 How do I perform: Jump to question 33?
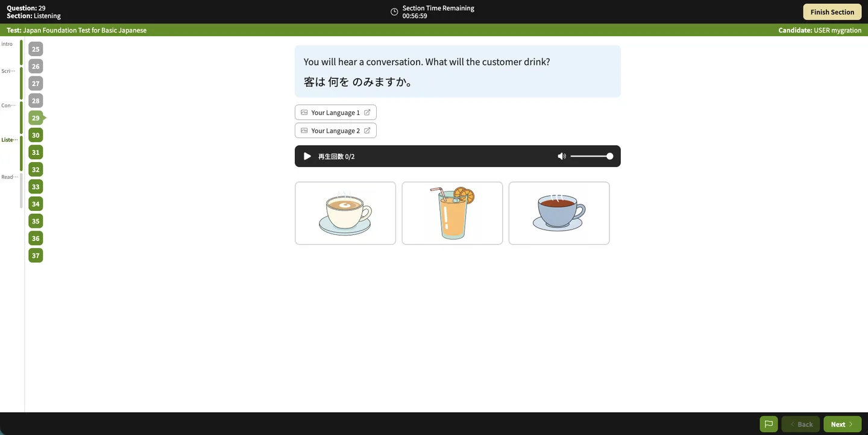36,187
